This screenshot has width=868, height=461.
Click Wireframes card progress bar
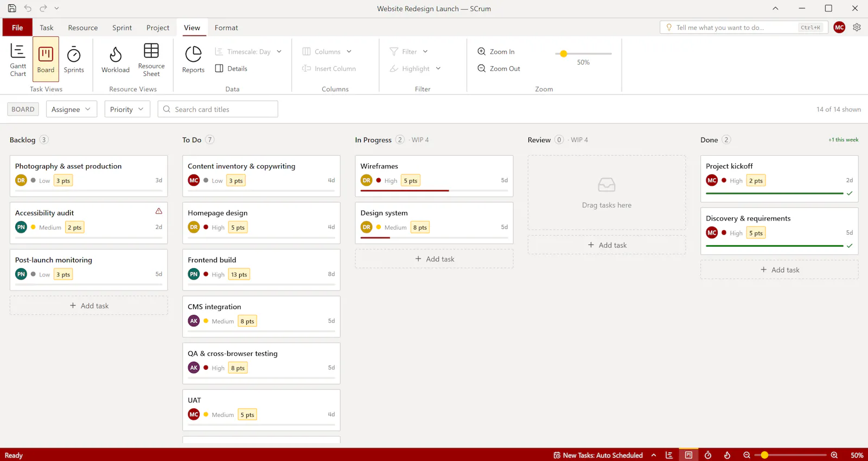pos(434,191)
